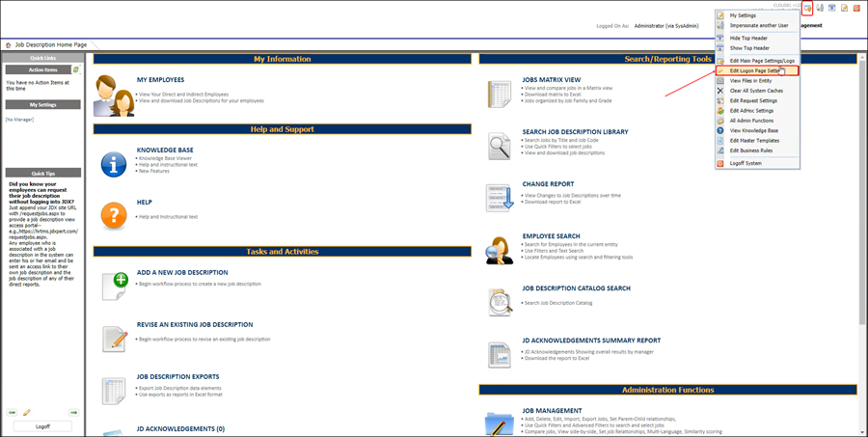The height and width of the screenshot is (437, 868).
Task: Click the Knowledge Base info icon
Action: point(114,164)
